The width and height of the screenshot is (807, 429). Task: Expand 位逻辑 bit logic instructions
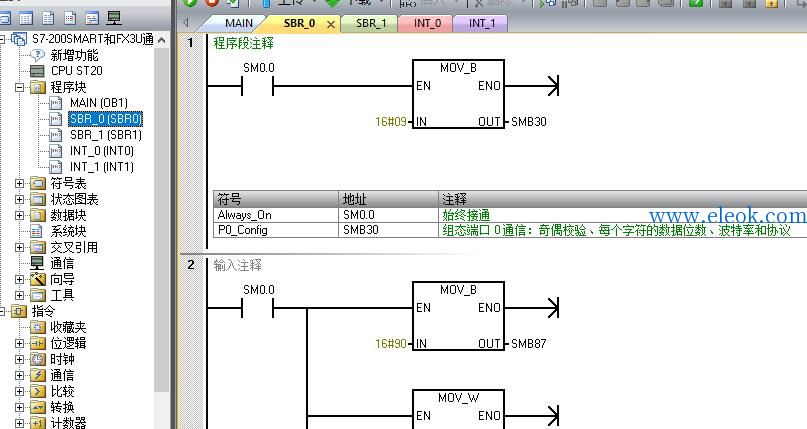(20, 343)
